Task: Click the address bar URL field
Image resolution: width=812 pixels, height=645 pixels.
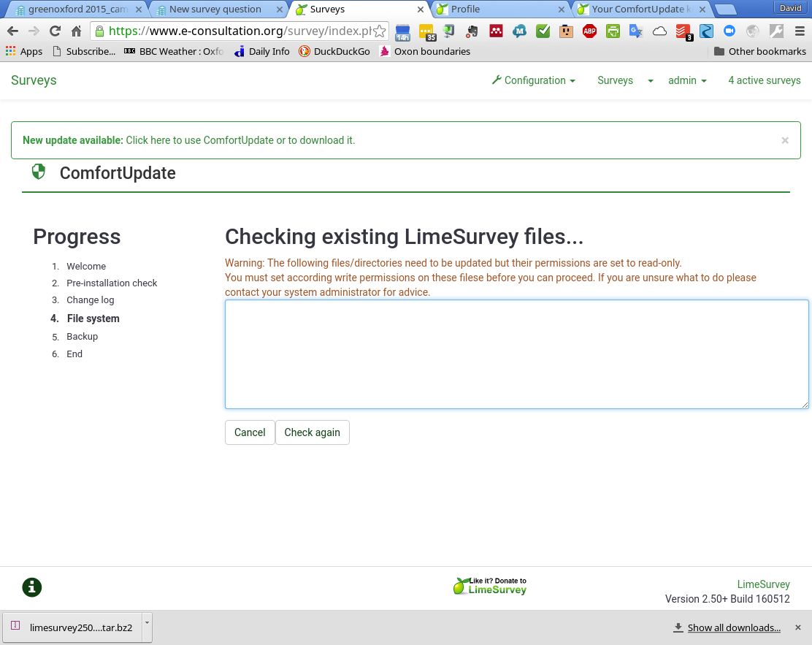Action: click(x=240, y=31)
